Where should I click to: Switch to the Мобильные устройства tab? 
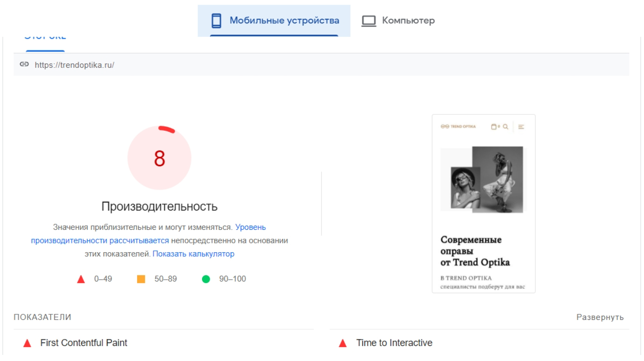pos(274,21)
